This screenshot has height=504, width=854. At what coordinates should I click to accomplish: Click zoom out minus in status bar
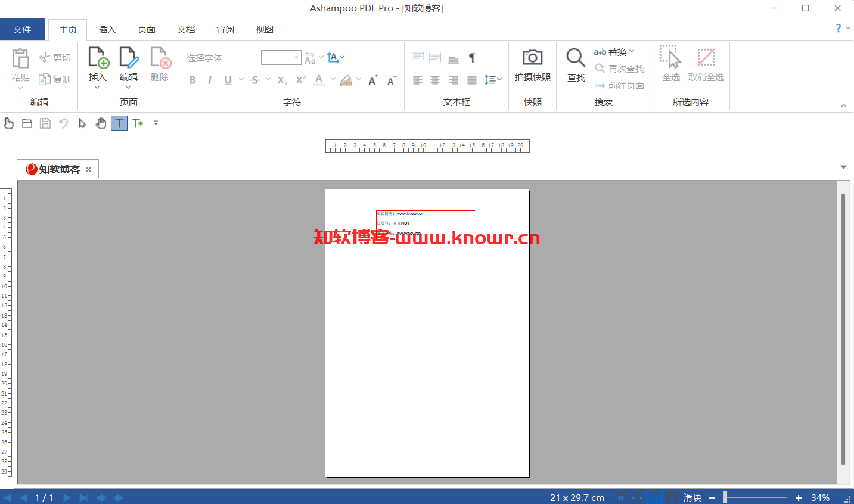712,497
